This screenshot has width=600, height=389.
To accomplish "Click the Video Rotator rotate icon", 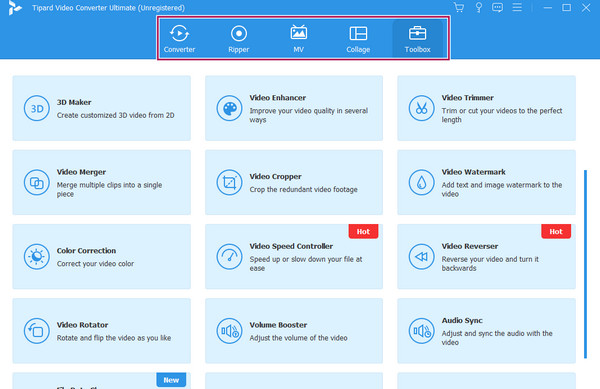I will tap(37, 331).
